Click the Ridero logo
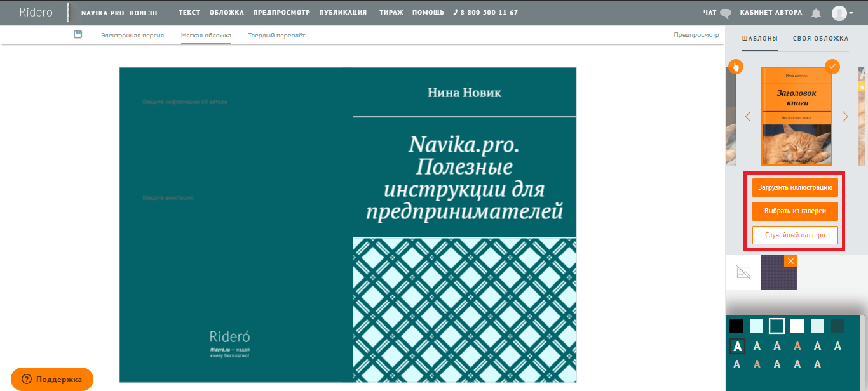 tap(36, 12)
